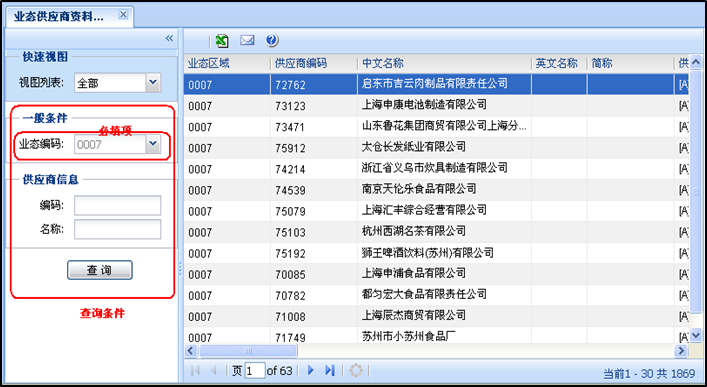
Task: Click the 当前1 - 30 共 1869 status text
Action: point(649,373)
